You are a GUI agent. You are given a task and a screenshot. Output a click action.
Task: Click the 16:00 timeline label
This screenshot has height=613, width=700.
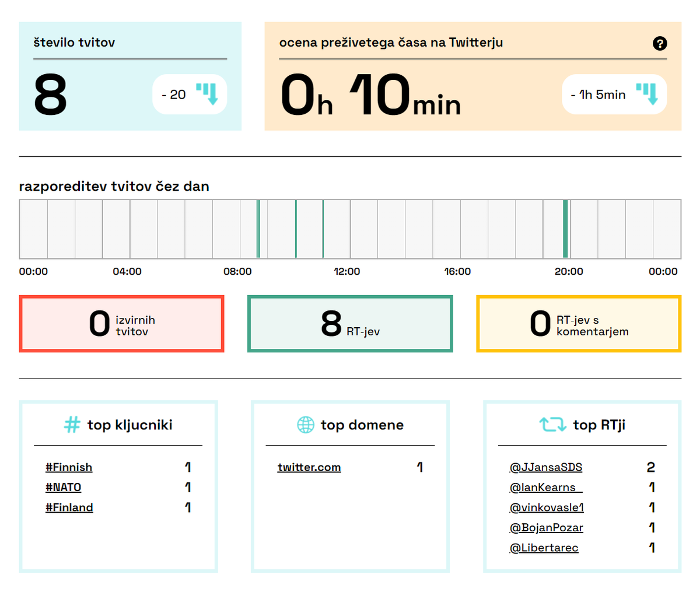(x=457, y=271)
